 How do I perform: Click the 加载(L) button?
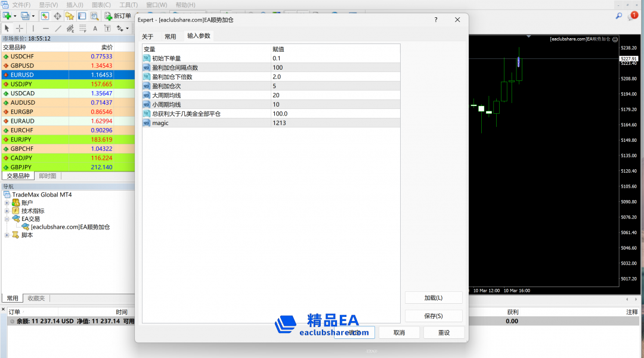pyautogui.click(x=433, y=298)
